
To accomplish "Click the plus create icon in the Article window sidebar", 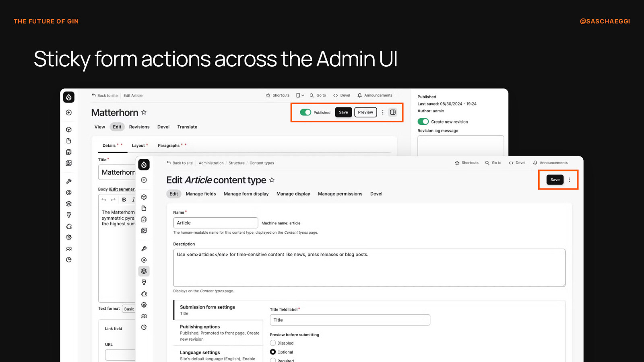I will pyautogui.click(x=144, y=180).
